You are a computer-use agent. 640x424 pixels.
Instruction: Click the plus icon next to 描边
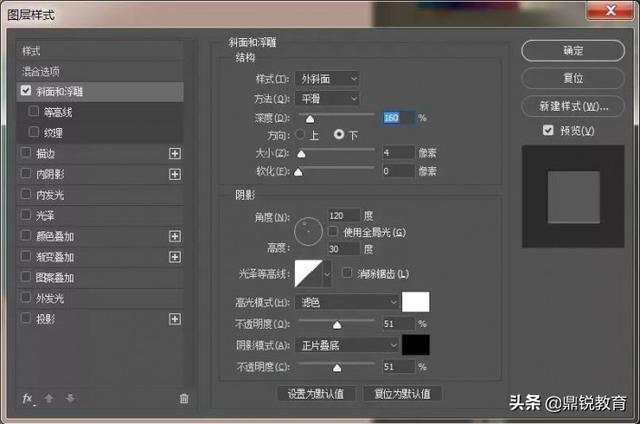coord(175,153)
